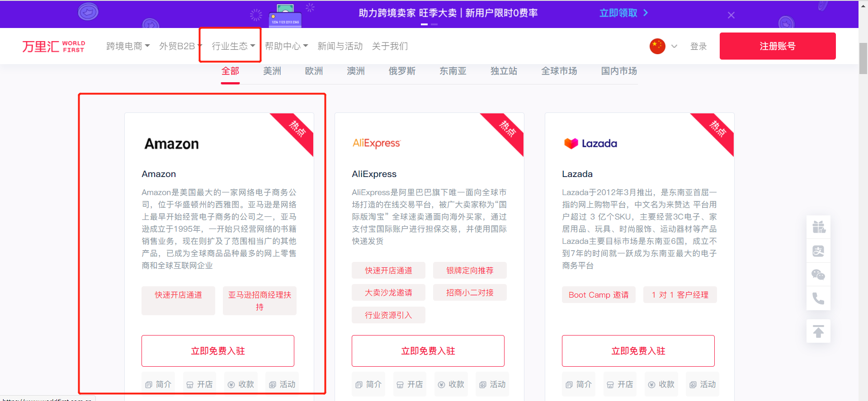
Task: Click the WorldFirst 万里汇 logo
Action: 54,46
